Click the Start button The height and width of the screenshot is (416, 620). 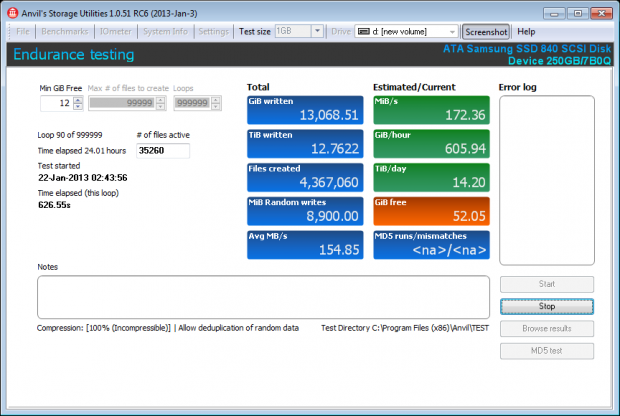(547, 284)
